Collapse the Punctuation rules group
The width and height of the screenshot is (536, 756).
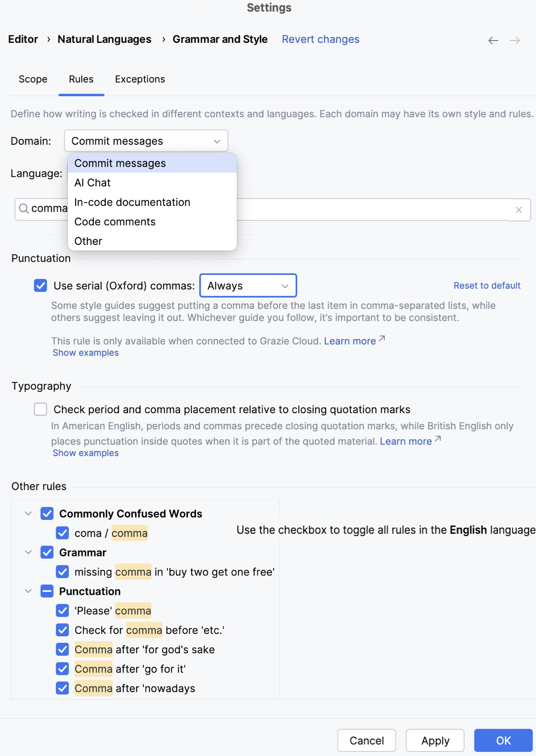pyautogui.click(x=29, y=591)
